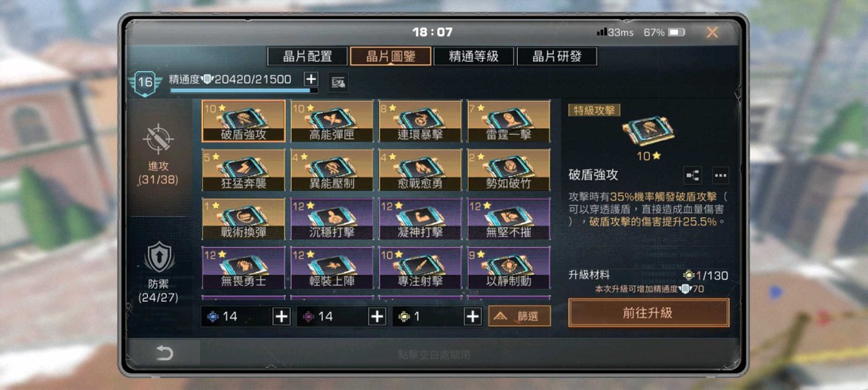Viewport: 868px width, 390px height.
Task: Select the 以靜制動 chip card
Action: (509, 268)
